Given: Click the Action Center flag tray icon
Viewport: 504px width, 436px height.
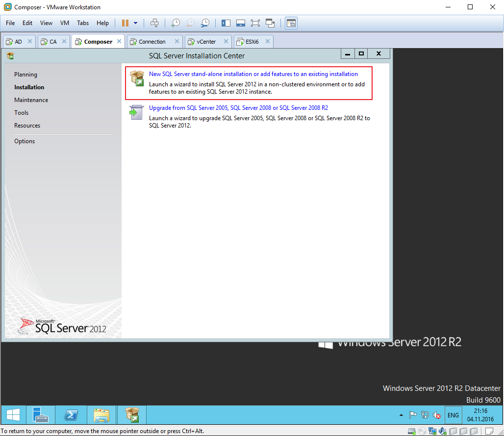Looking at the screenshot, I should coord(413,415).
